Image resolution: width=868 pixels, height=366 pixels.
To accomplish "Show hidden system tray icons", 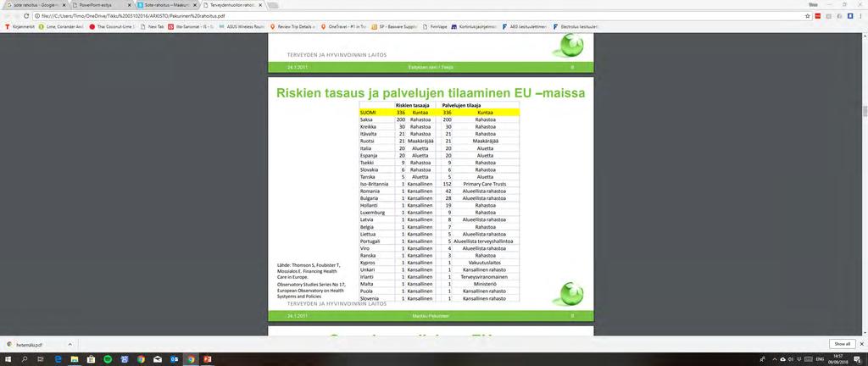I will pos(774,359).
